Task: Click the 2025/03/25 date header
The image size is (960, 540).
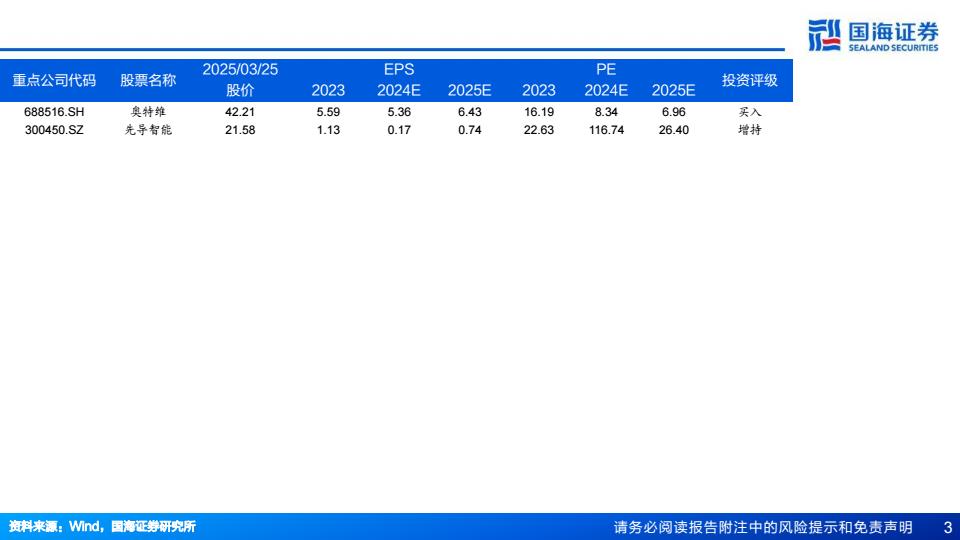Action: point(240,69)
